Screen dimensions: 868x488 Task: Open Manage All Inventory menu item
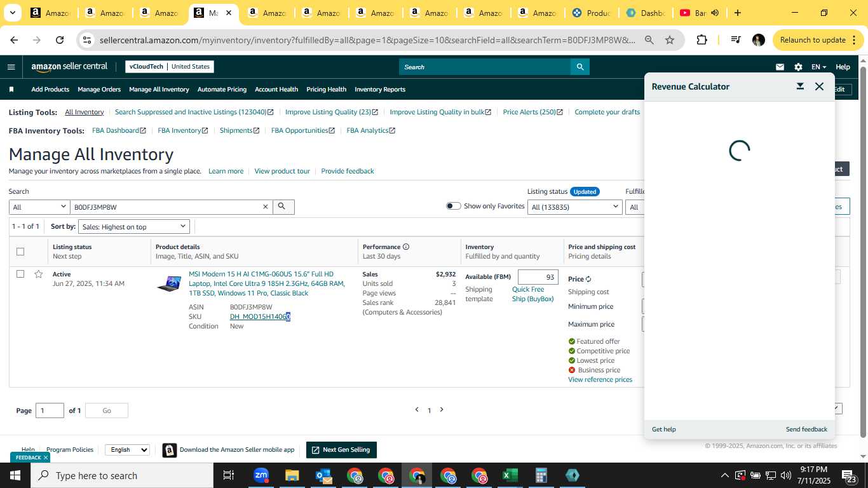point(159,90)
